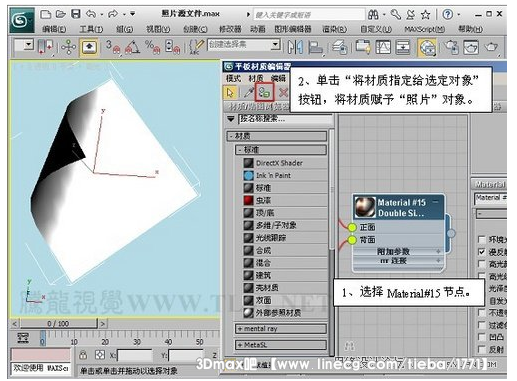The width and height of the screenshot is (517, 381).
Task: Click the 0 / 100 time slider
Action: pyautogui.click(x=58, y=323)
